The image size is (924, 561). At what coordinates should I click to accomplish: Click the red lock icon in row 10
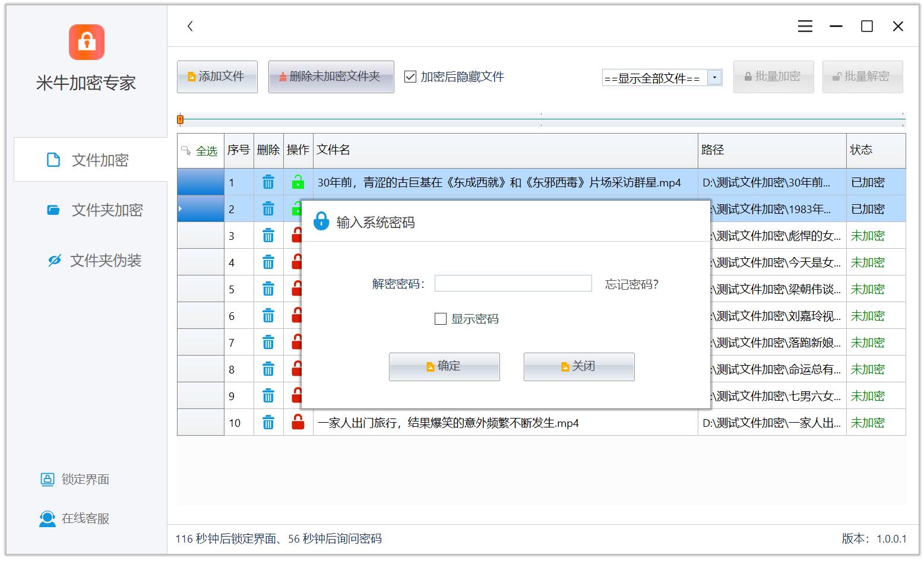[298, 423]
